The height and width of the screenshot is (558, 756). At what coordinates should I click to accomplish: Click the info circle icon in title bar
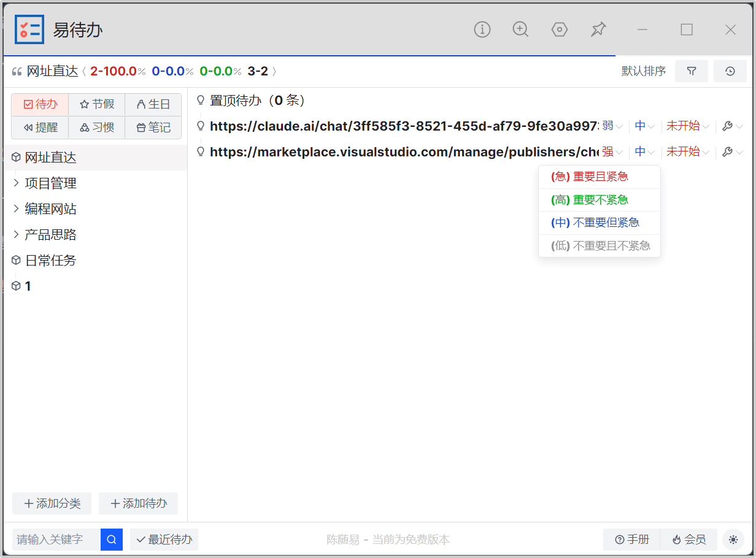[x=482, y=29]
